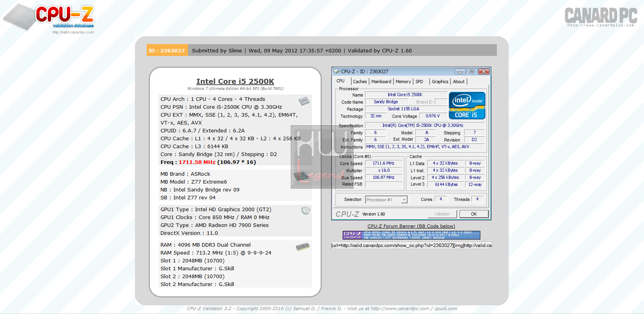Click the Slot 1 Manufacturer : G.Skill line
Image resolution: width=644 pixels, height=314 pixels.
(x=197, y=268)
